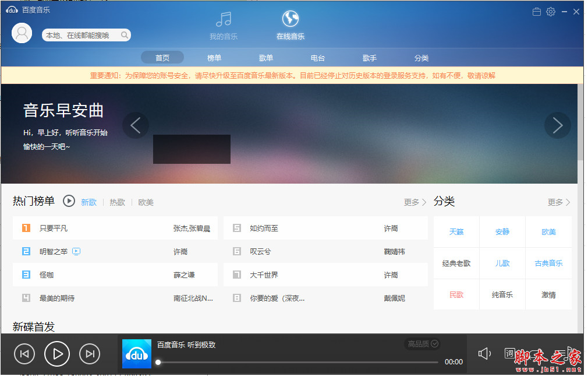
Task: Click the song 明智之举
Action: click(54, 252)
